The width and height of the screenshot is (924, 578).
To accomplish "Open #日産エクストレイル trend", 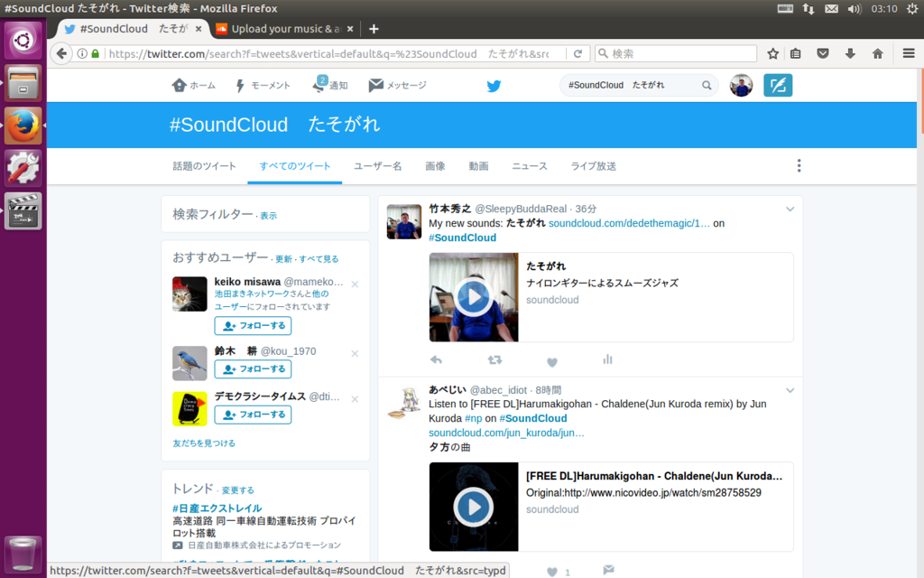I will point(217,508).
